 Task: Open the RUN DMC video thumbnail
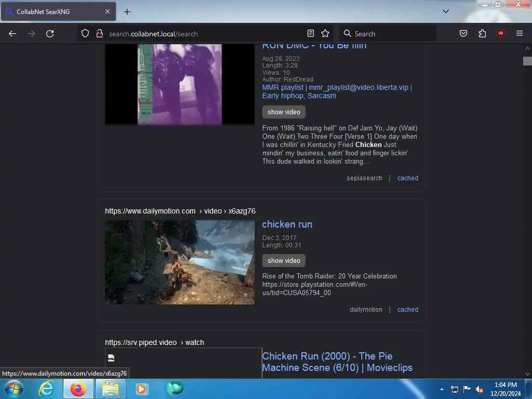pos(179,84)
